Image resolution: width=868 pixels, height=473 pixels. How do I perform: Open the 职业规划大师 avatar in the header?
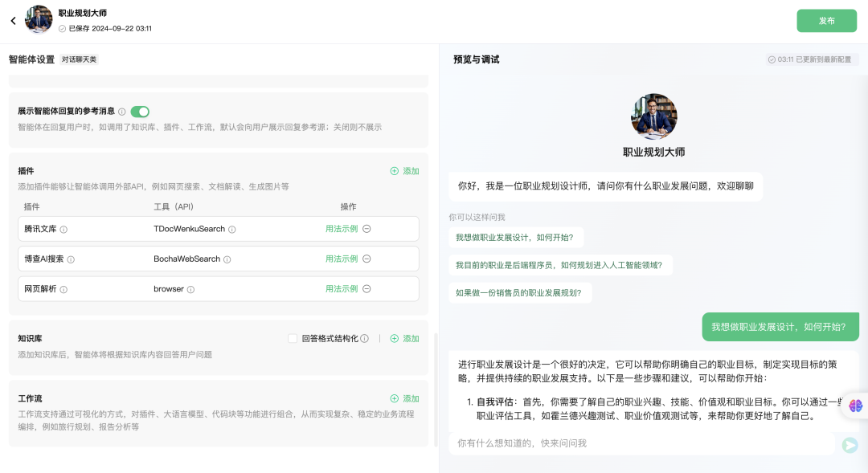[39, 20]
